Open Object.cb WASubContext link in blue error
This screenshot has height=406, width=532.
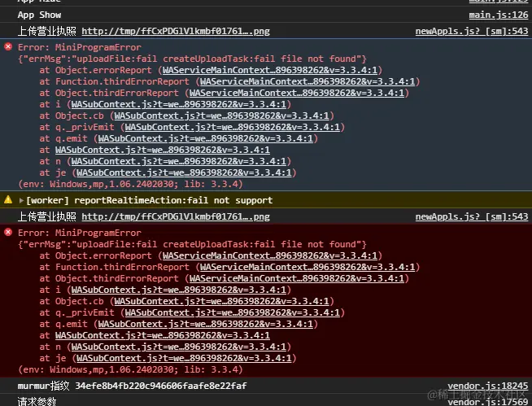pyautogui.click(x=221, y=116)
